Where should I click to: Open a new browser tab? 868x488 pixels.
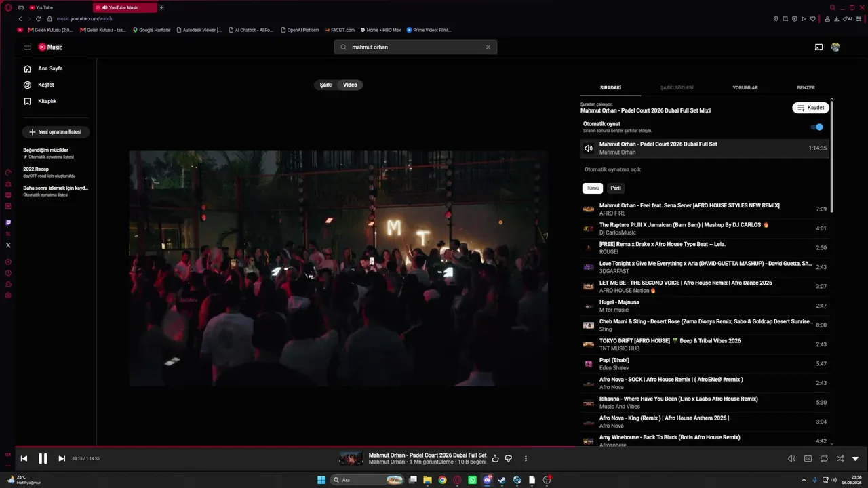(161, 7)
